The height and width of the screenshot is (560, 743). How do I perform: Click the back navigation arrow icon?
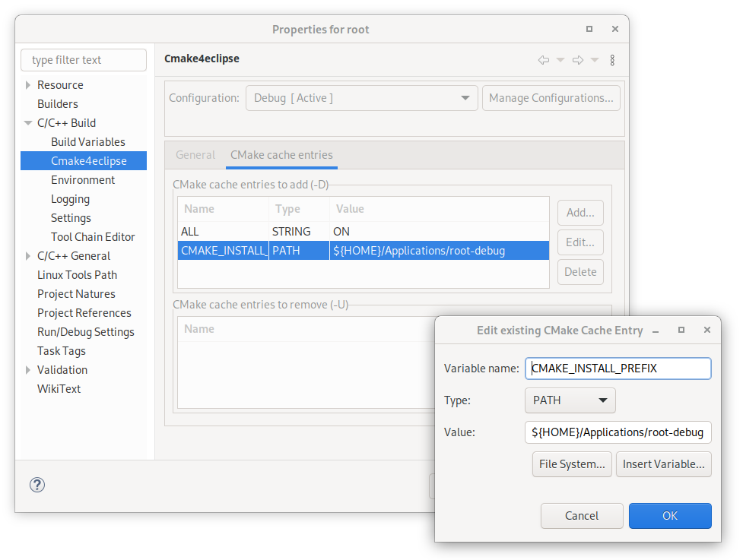click(x=544, y=60)
